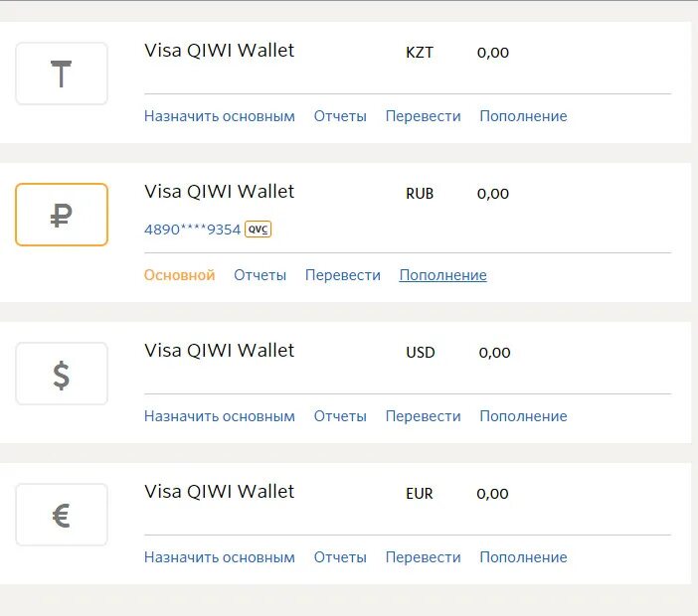698x616 pixels.
Task: Top up RUB wallet via Пополнение
Action: (x=443, y=275)
